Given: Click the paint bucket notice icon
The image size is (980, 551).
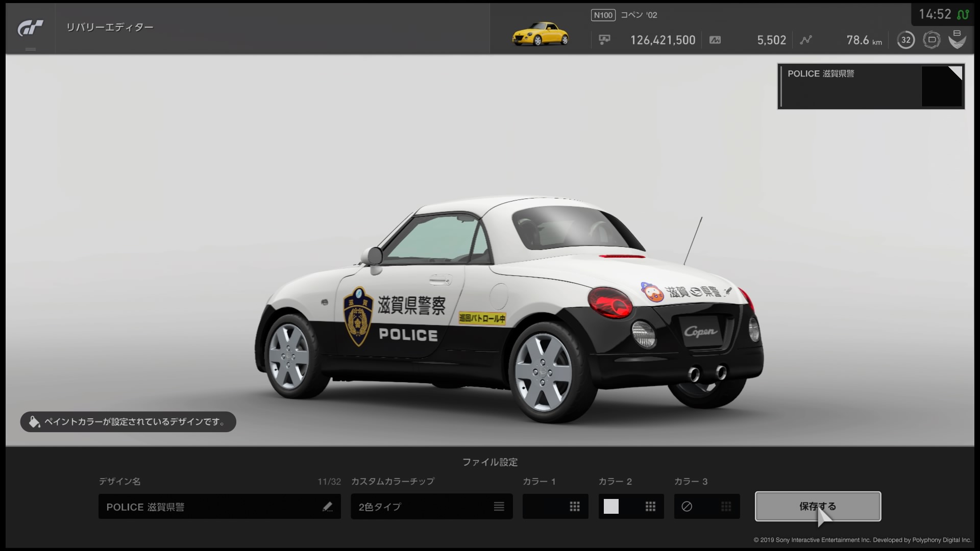Looking at the screenshot, I should [x=34, y=422].
